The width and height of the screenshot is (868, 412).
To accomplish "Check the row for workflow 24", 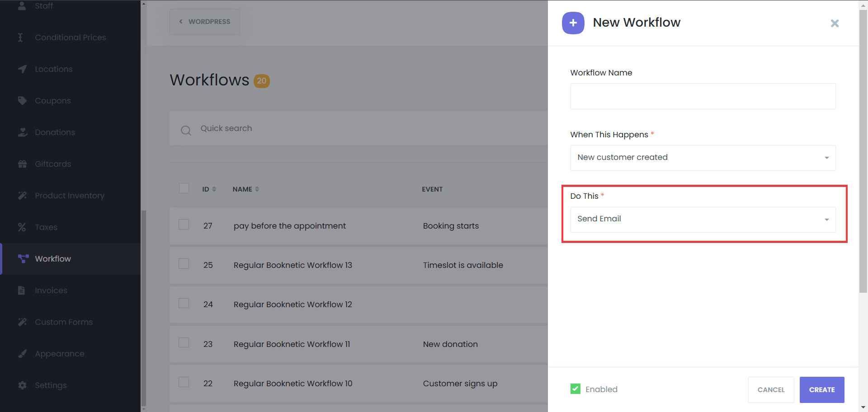I will click(184, 303).
